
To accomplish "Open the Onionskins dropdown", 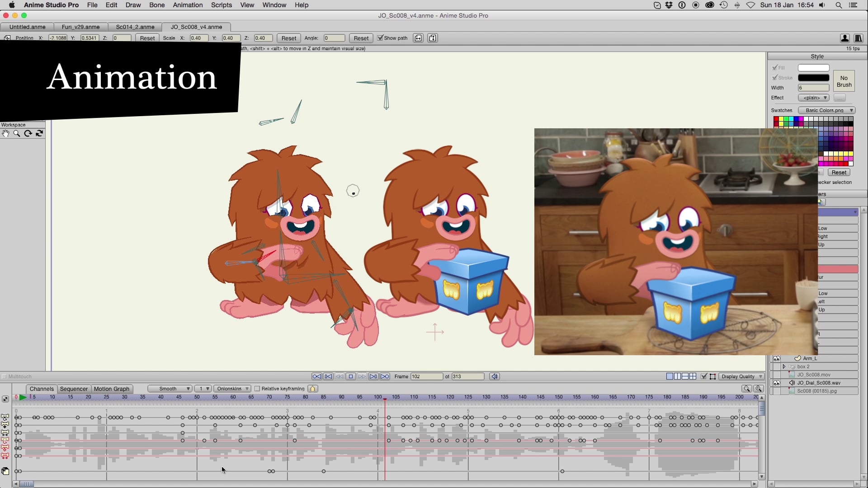I will point(232,389).
